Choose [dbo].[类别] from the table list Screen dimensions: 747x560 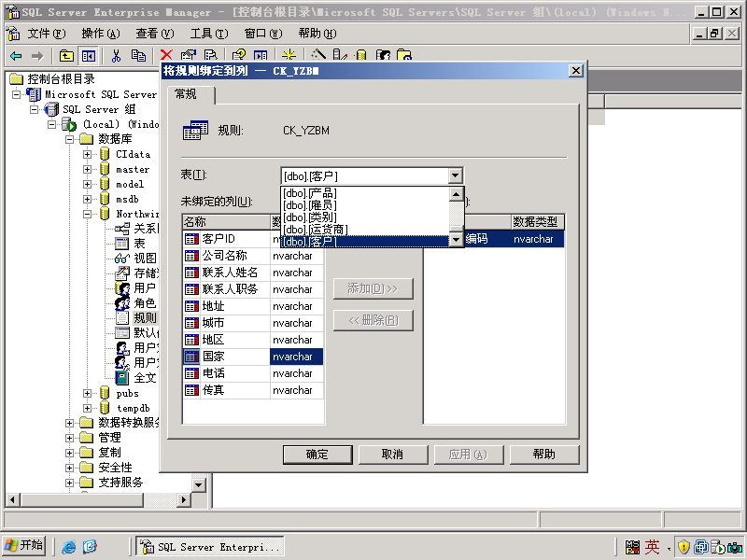[365, 217]
